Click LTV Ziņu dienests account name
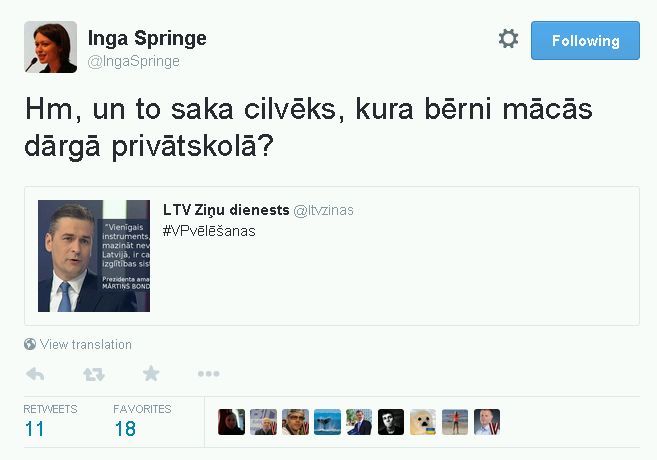This screenshot has width=657, height=460. [x=226, y=210]
